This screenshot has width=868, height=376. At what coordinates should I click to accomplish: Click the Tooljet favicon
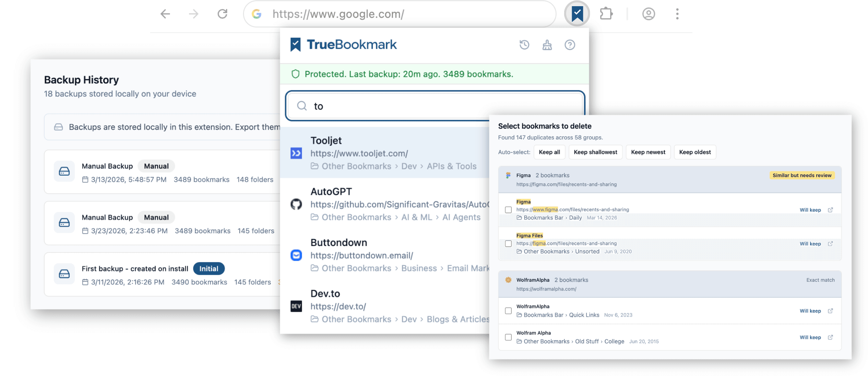[296, 153]
